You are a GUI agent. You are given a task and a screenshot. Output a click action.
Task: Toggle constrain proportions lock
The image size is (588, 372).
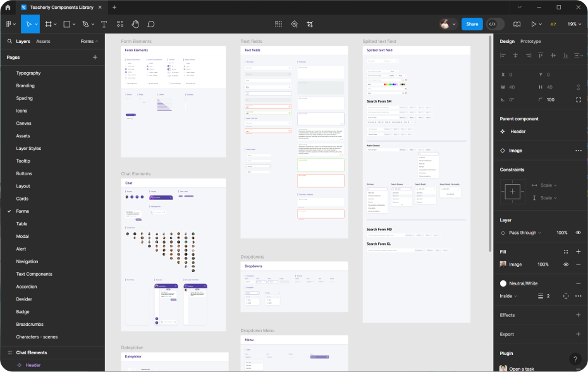579,87
